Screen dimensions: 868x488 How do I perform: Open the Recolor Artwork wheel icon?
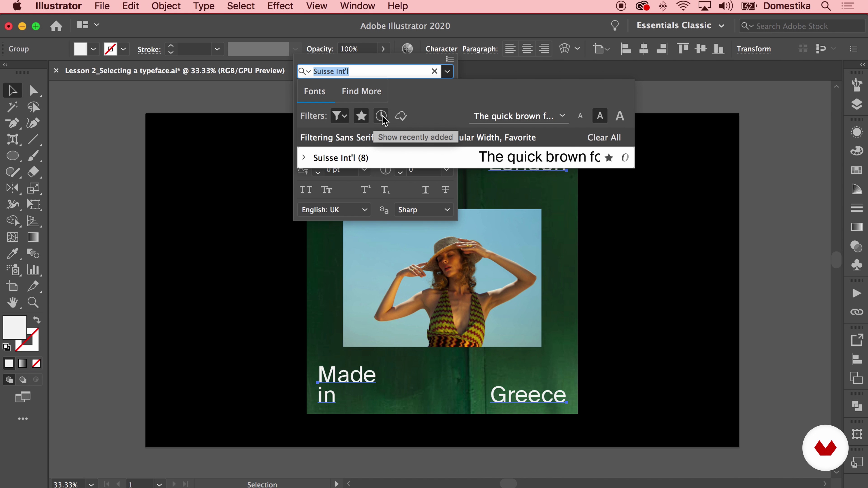(x=407, y=49)
